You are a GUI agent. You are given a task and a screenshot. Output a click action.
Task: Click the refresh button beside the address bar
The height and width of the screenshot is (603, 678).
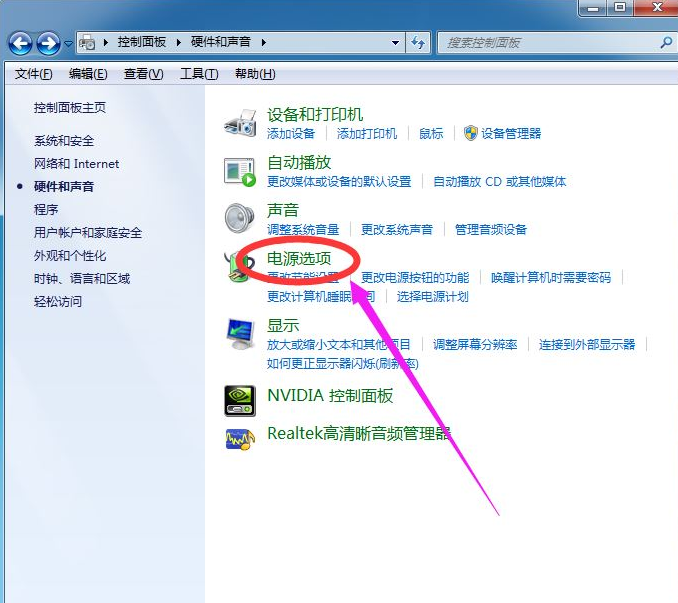(418, 43)
